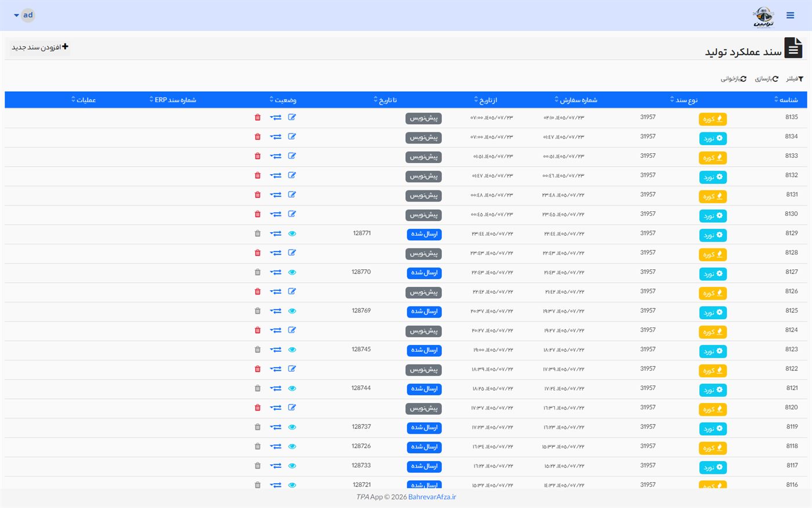Click the company logo in header
The image size is (812, 508).
(x=763, y=17)
